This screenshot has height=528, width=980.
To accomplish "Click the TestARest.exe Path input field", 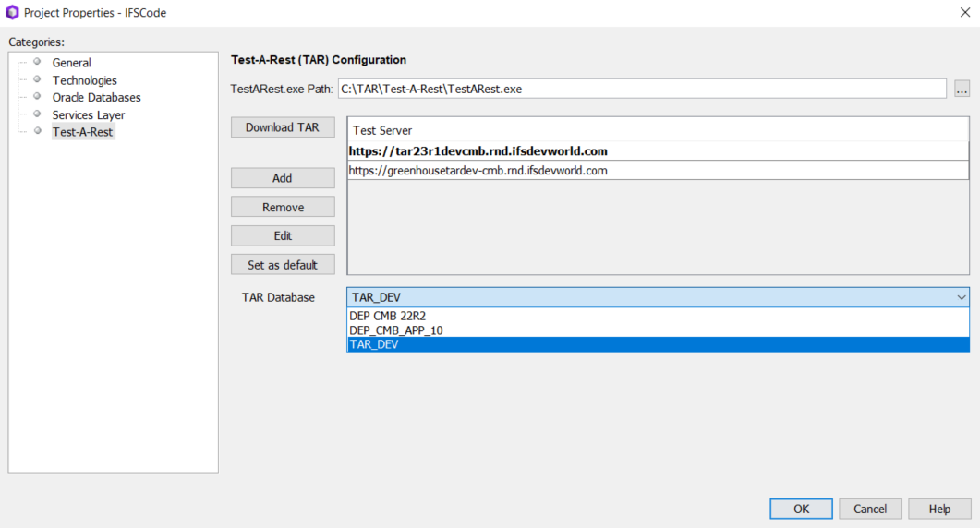I will coord(641,90).
